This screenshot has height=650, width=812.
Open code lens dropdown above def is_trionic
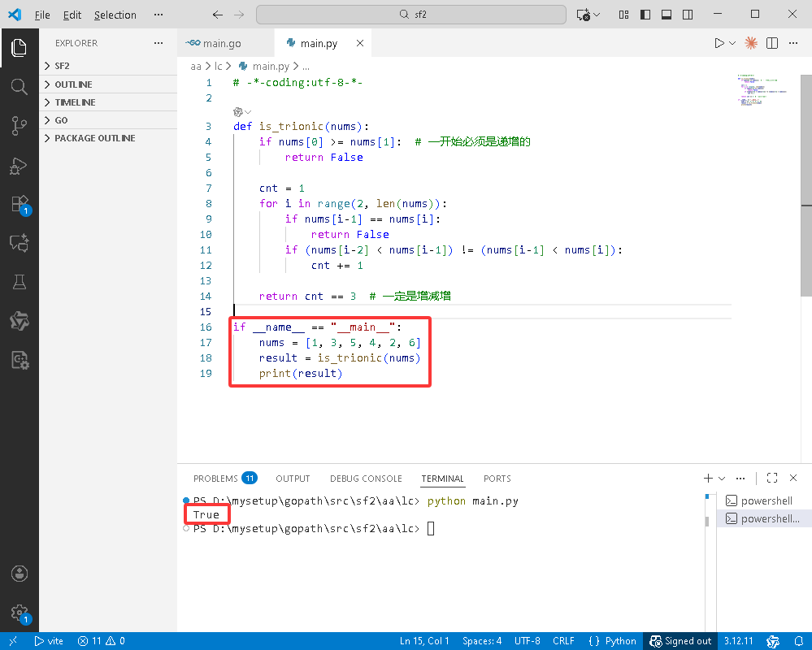coord(242,112)
